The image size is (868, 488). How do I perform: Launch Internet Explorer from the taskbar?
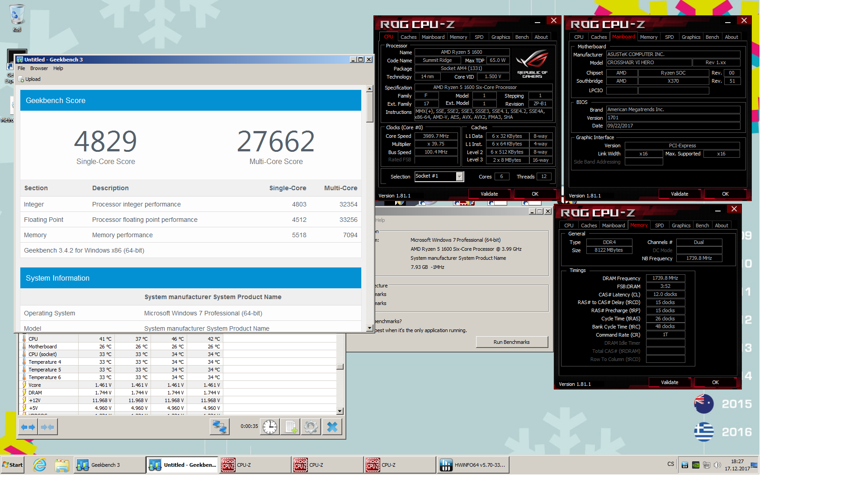[x=40, y=465]
